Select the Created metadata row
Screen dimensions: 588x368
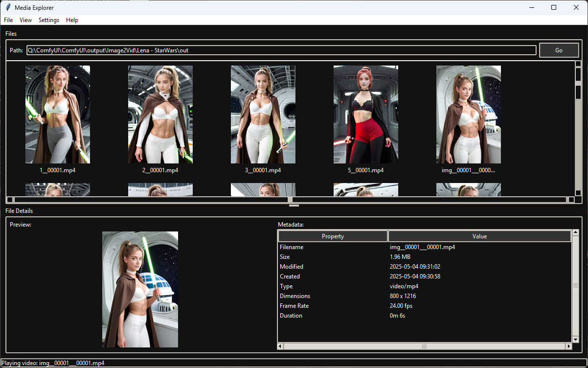click(424, 276)
